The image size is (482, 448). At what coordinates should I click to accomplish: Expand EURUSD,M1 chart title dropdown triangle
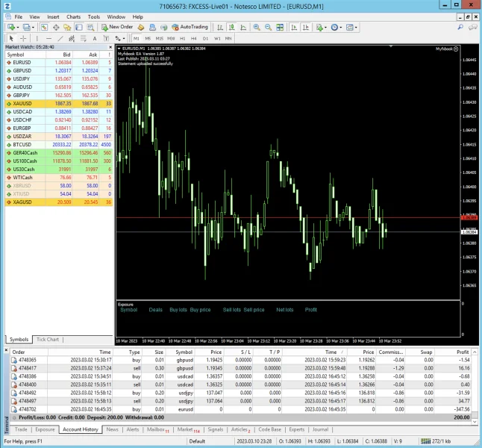click(x=119, y=49)
